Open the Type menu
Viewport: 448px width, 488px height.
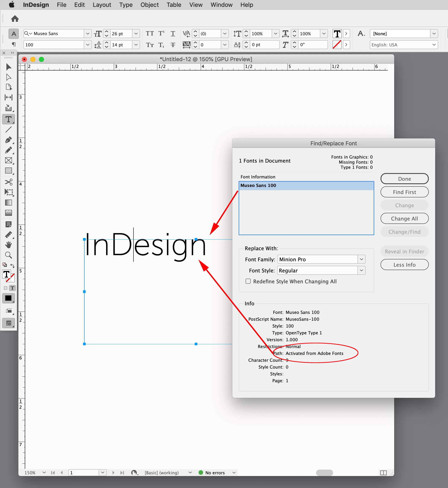126,5
